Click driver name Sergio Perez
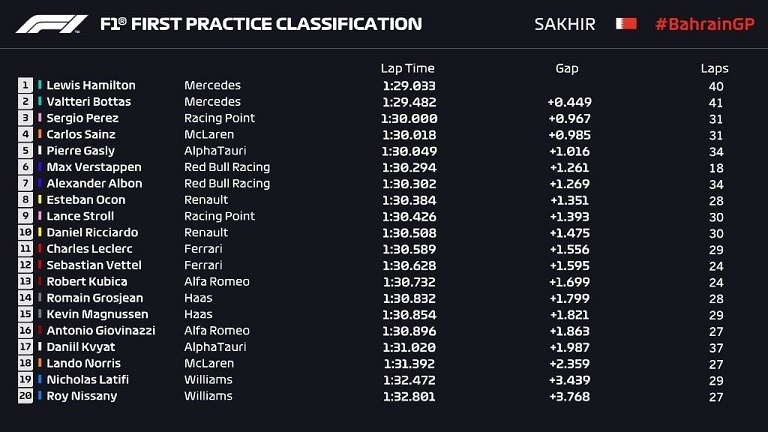 click(x=82, y=118)
